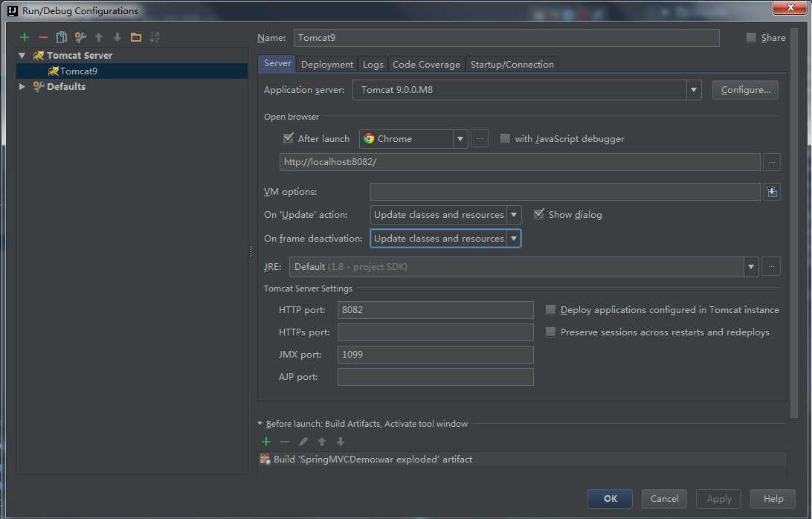Click the Defaults wrench icon in tree
This screenshot has height=519, width=812.
click(39, 86)
